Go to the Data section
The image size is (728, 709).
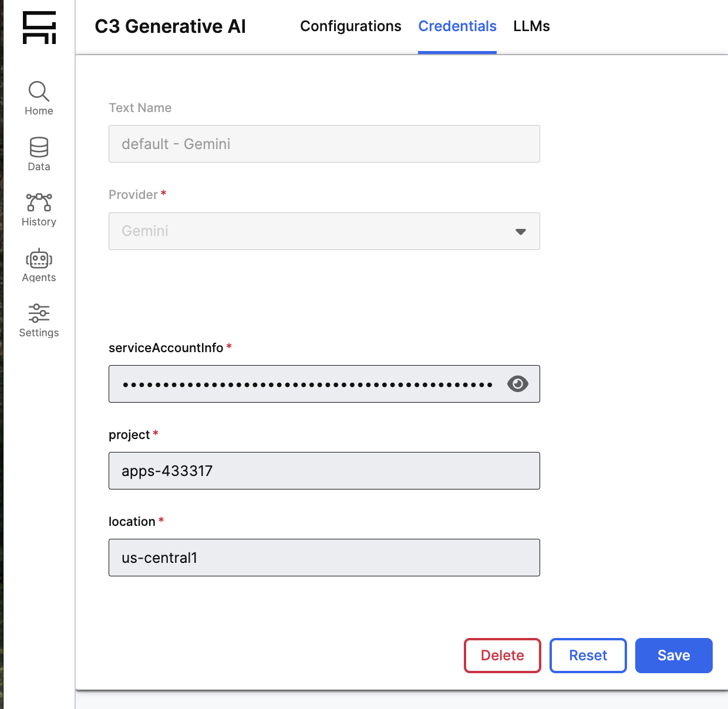[x=39, y=154]
